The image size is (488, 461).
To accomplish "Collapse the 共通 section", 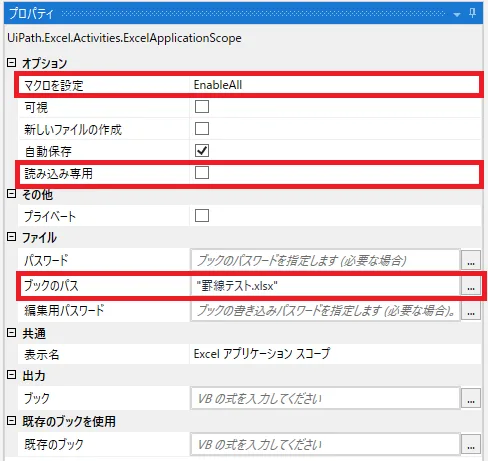I will point(12,333).
